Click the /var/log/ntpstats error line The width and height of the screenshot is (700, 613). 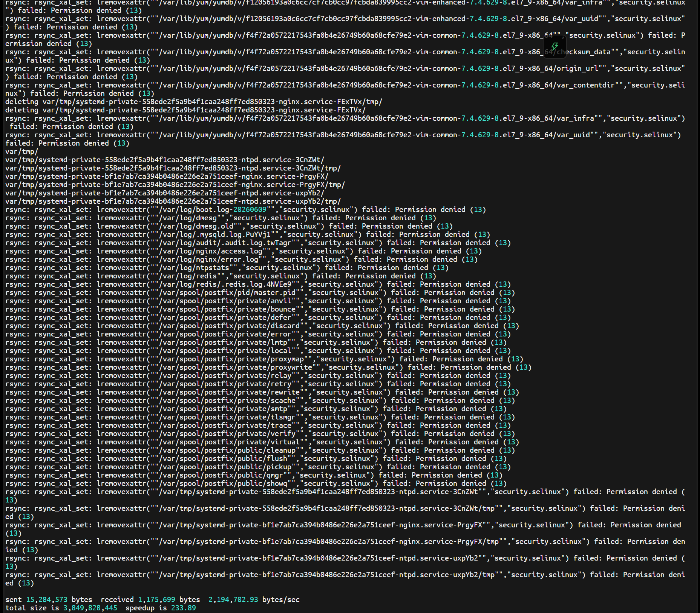tap(227, 268)
